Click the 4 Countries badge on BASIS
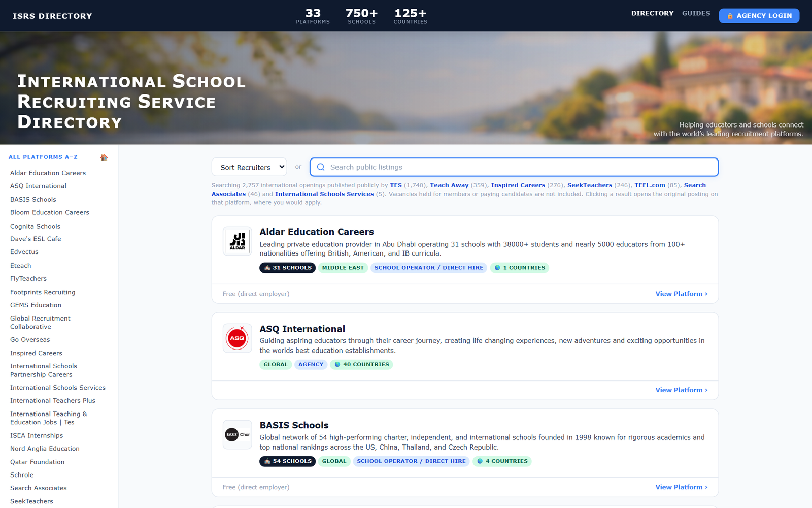The height and width of the screenshot is (508, 812). point(502,461)
